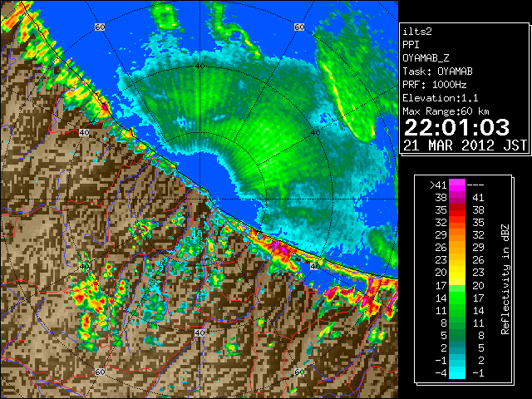
Task: Click the Max Range:60 km line
Action: click(446, 111)
